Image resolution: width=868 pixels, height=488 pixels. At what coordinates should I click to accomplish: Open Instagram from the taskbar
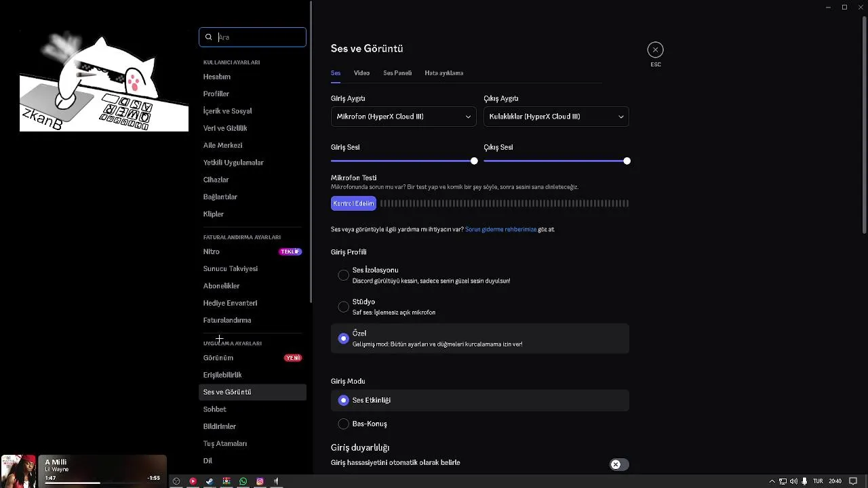[x=260, y=481]
